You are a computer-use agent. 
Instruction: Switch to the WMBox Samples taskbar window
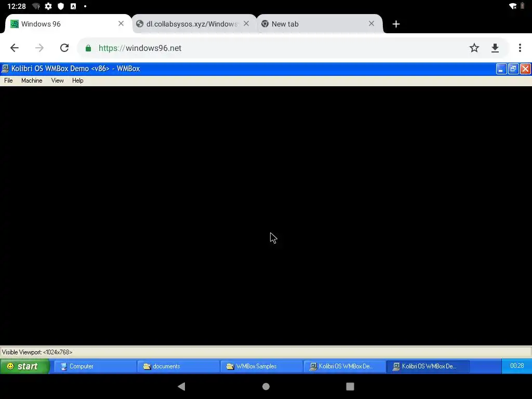262,366
